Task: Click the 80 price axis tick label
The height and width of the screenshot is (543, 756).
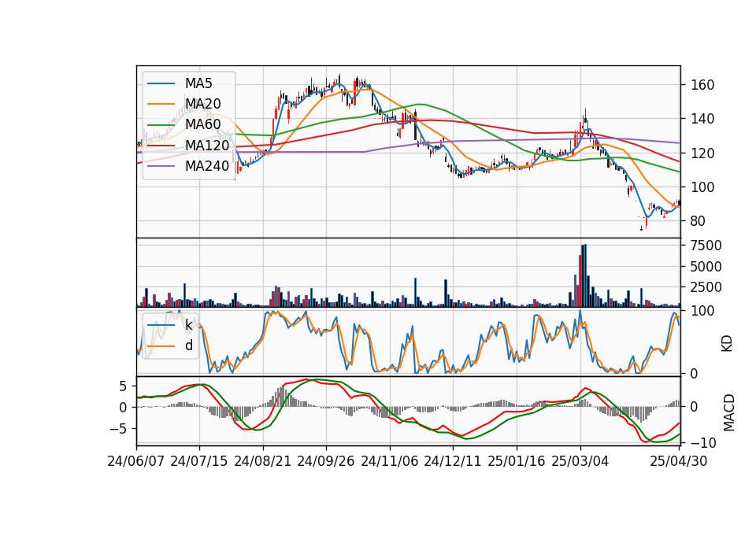Action: click(699, 221)
